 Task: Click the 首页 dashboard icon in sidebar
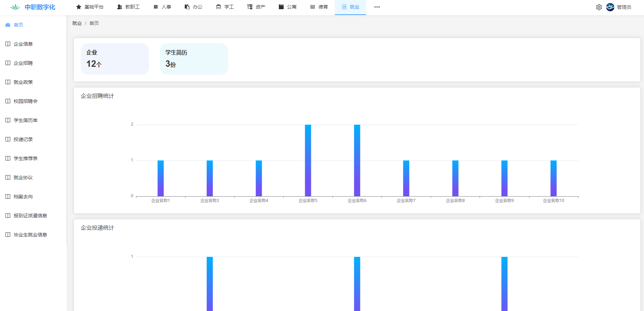pos(8,25)
